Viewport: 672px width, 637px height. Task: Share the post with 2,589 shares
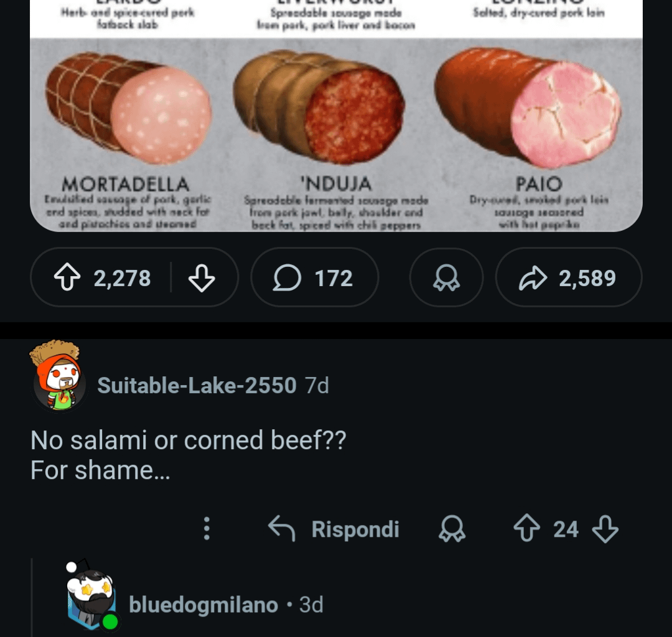tap(568, 278)
